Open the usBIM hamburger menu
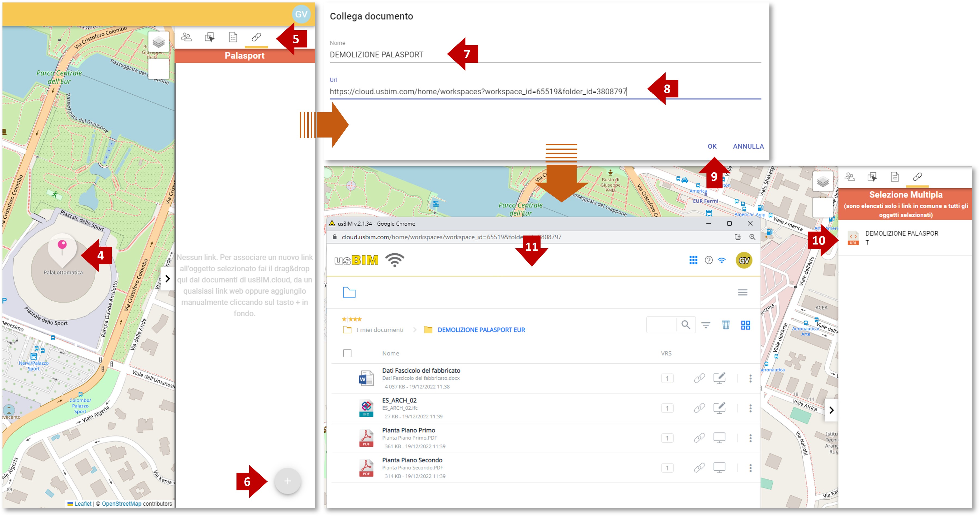Screen dimensions: 980x516 [x=742, y=292]
